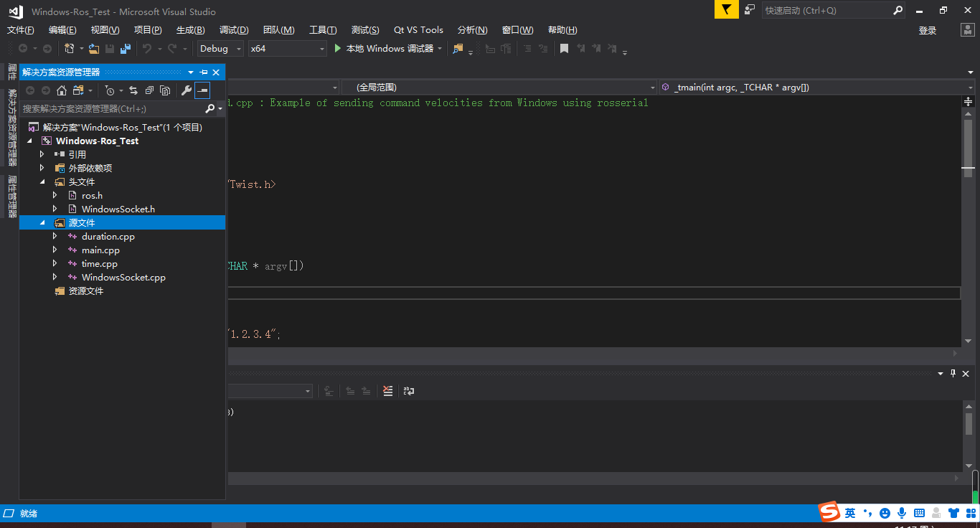Open the x64 platform dropdown
Image resolution: width=980 pixels, height=528 pixels.
[x=288, y=49]
